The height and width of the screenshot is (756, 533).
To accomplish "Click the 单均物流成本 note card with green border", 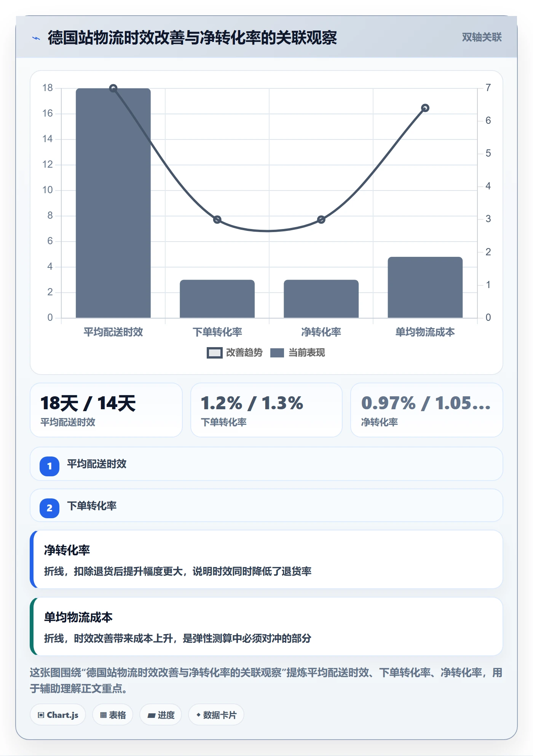I will pyautogui.click(x=266, y=626).
